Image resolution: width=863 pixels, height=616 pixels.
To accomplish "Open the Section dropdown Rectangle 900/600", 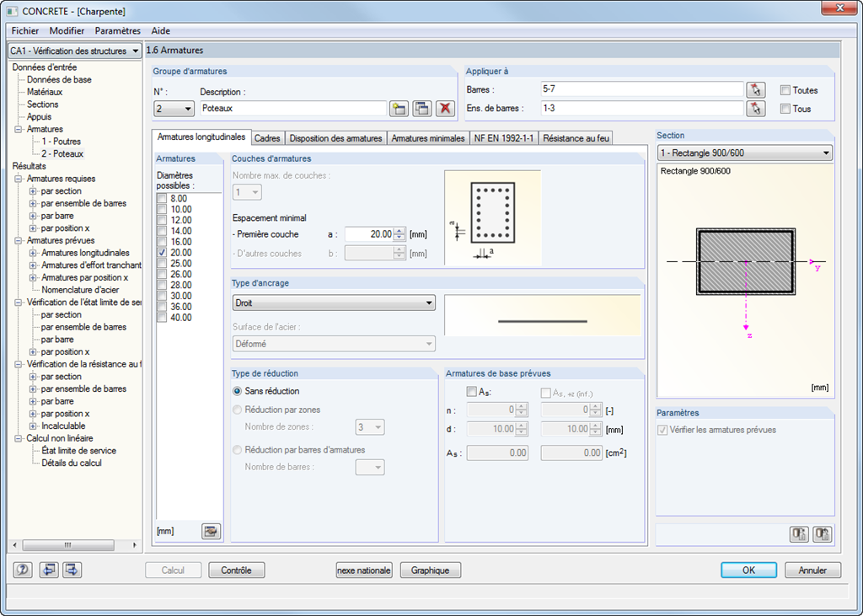I will [x=745, y=153].
